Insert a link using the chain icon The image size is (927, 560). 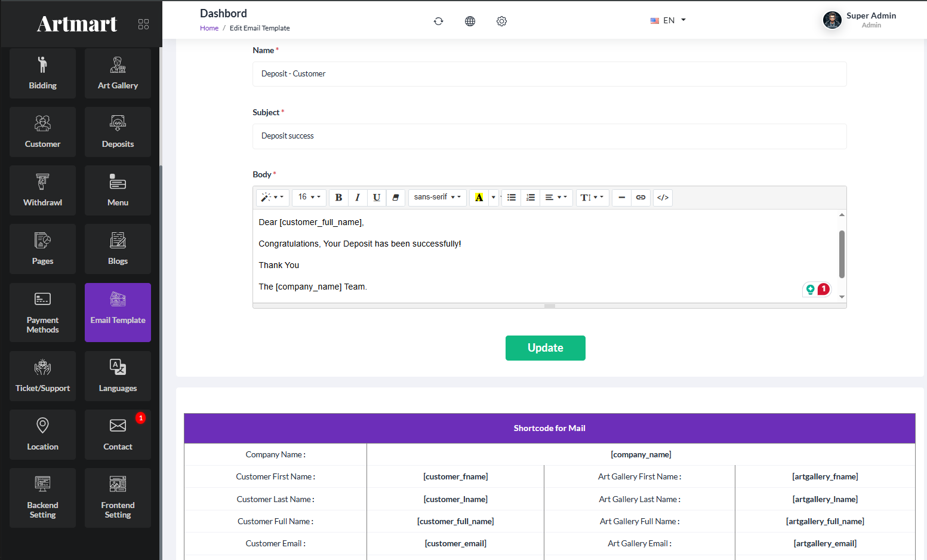coord(640,198)
